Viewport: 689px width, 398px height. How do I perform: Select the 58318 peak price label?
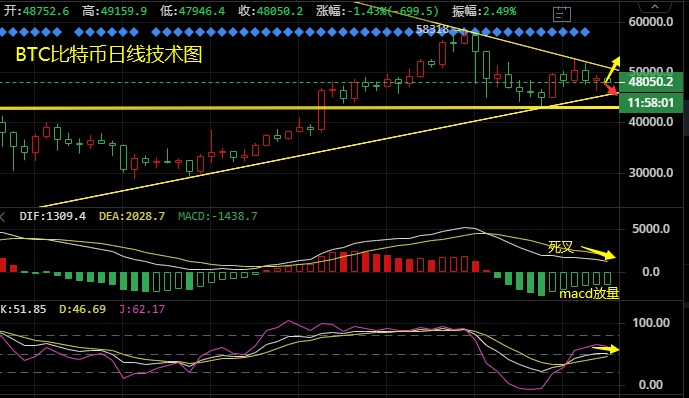[432, 29]
